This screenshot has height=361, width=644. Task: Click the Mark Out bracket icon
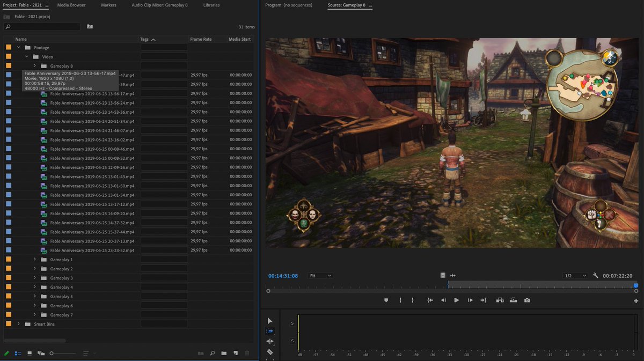[413, 300]
